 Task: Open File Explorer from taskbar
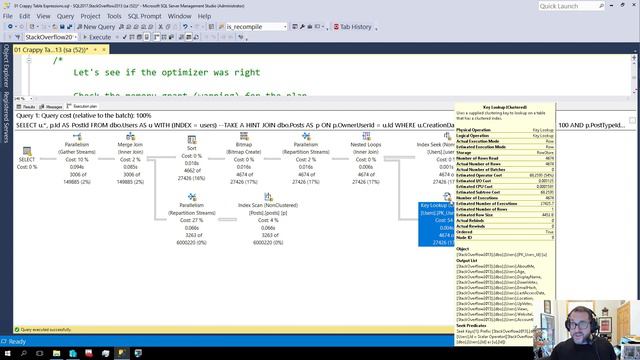click(x=56, y=353)
